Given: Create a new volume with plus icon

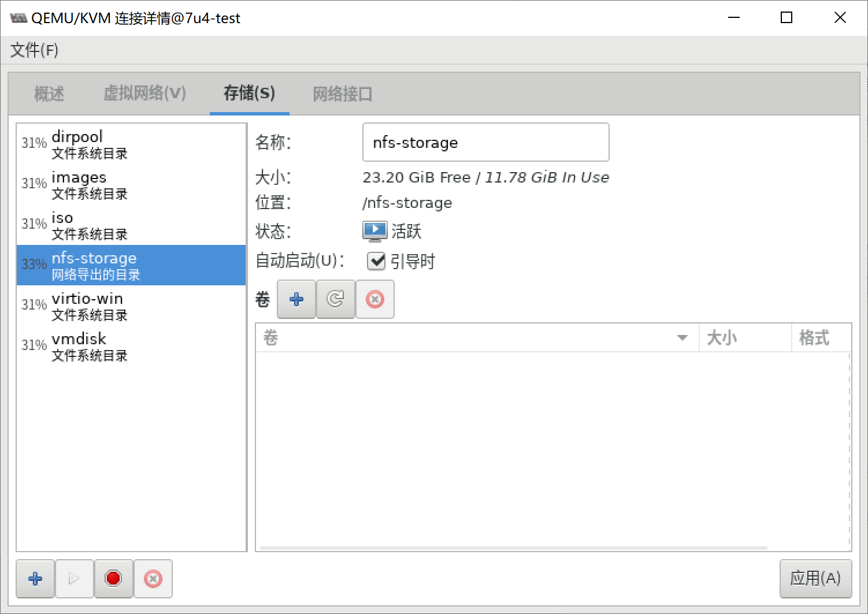Looking at the screenshot, I should 296,299.
